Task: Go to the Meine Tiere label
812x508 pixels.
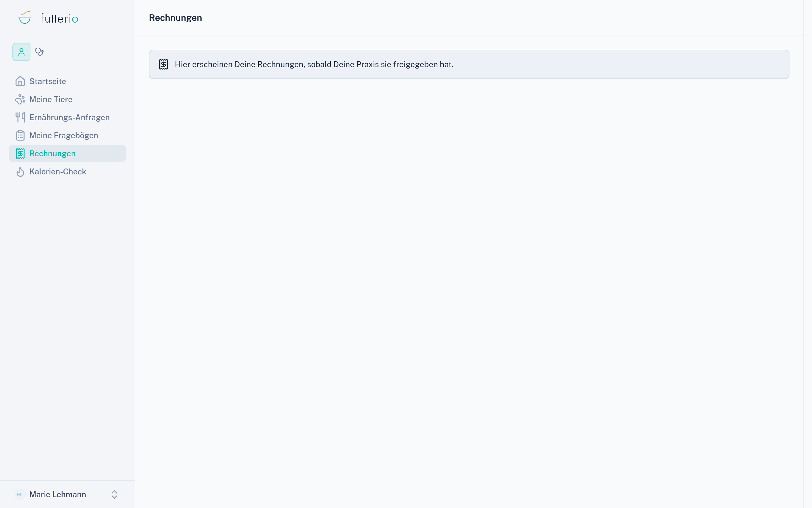Action: pos(51,99)
